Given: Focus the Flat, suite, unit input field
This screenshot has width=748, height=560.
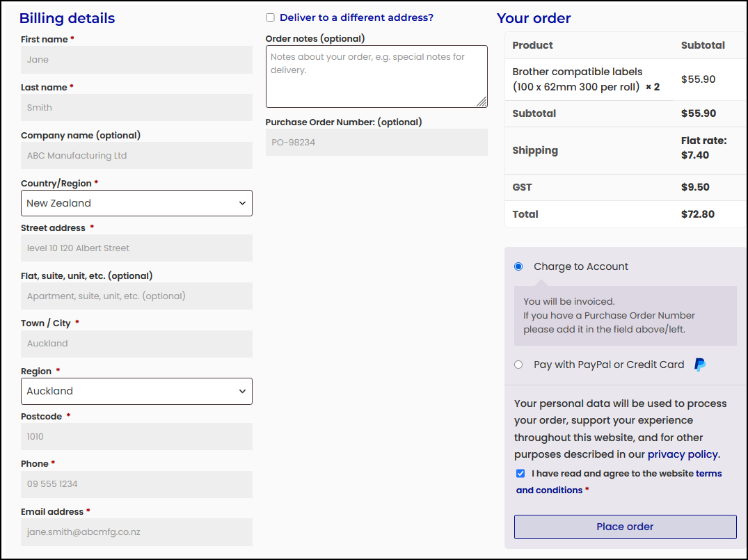Looking at the screenshot, I should tap(136, 296).
